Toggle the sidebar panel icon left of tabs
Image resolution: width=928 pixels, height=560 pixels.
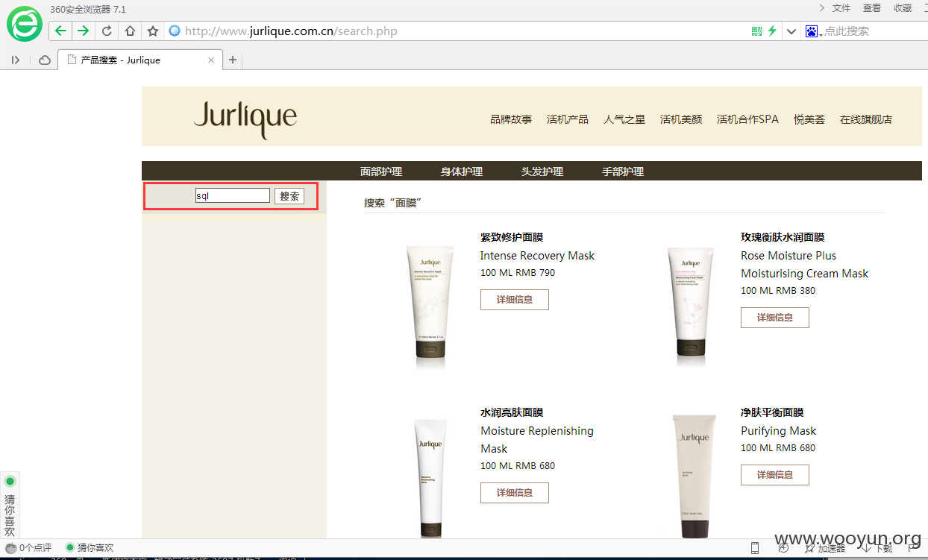click(x=16, y=60)
